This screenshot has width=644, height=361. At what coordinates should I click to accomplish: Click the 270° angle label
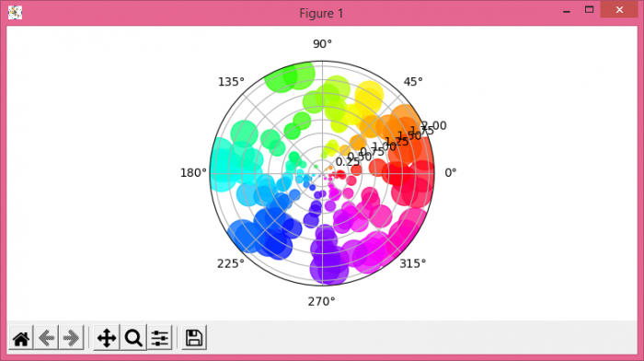(x=322, y=301)
